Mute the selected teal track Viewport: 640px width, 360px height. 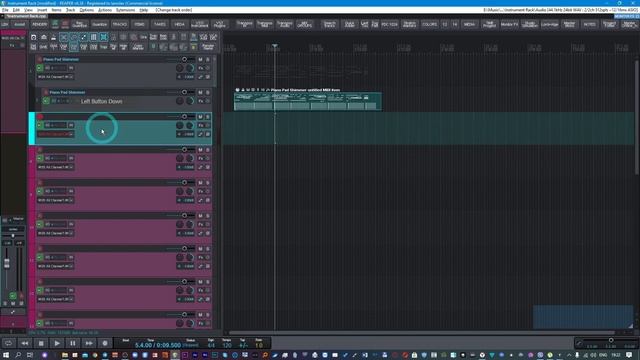pyautogui.click(x=200, y=117)
